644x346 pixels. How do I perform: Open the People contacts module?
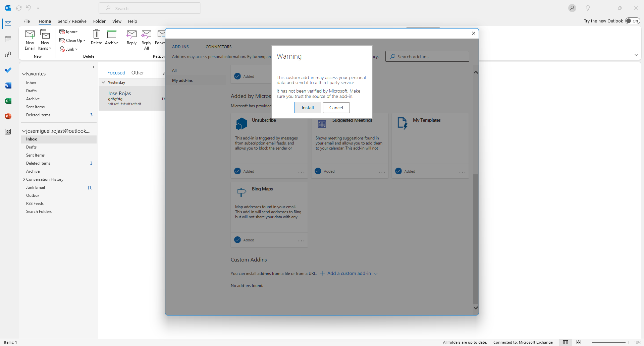[x=8, y=55]
